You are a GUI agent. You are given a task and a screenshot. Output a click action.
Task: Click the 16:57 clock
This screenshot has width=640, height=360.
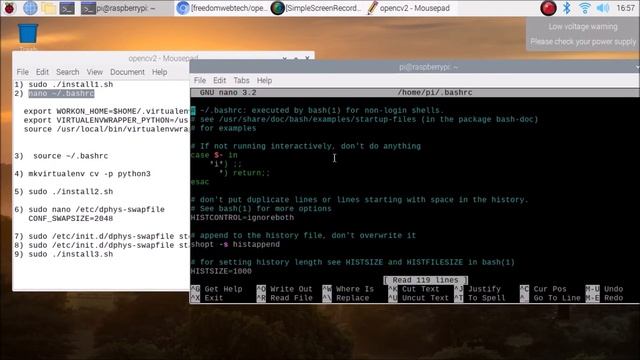point(625,8)
